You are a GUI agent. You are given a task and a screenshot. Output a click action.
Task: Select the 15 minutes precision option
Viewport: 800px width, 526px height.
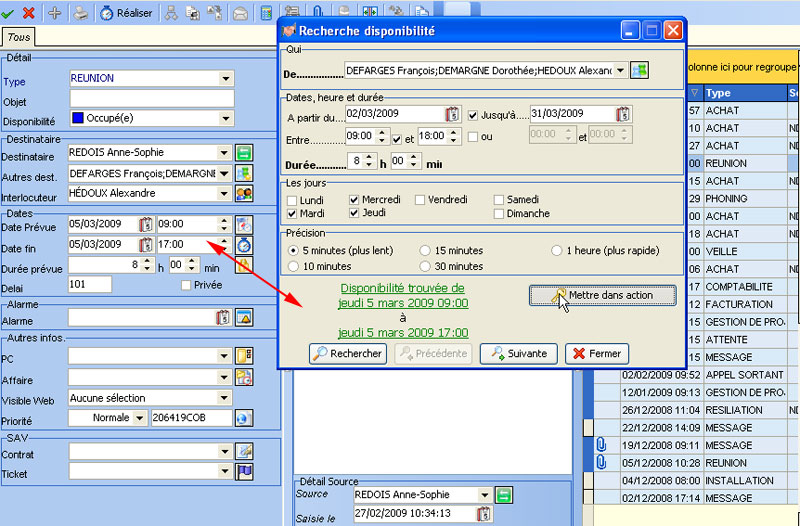(x=425, y=250)
